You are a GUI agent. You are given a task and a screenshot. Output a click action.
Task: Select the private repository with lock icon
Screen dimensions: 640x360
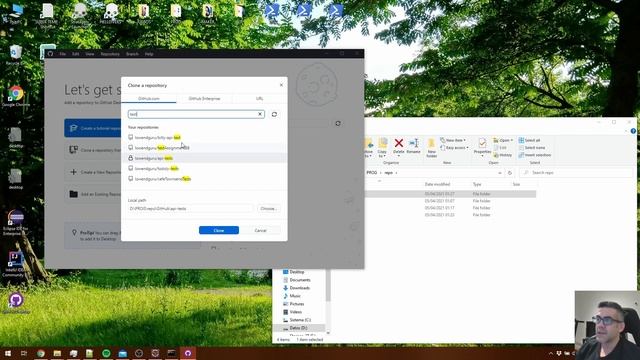(204, 158)
